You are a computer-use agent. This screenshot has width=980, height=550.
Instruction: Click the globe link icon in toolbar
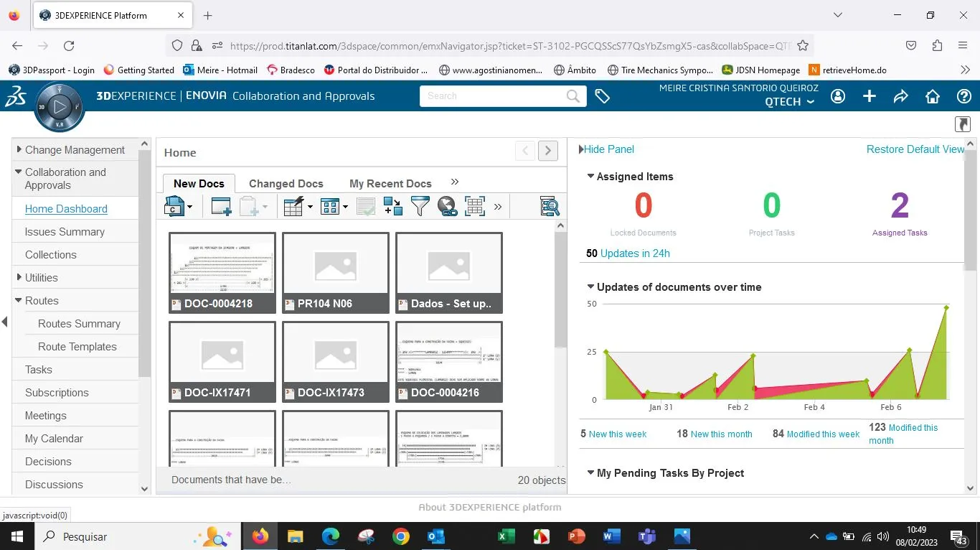[x=447, y=207]
